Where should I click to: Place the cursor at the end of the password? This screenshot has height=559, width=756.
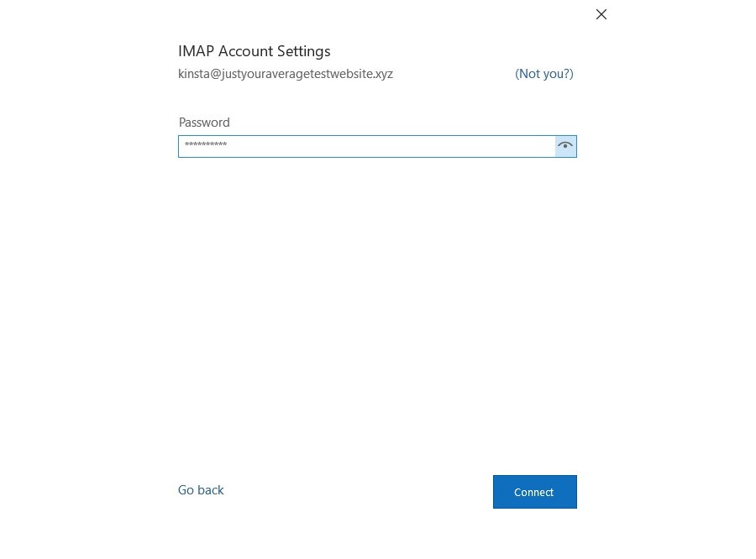(229, 146)
